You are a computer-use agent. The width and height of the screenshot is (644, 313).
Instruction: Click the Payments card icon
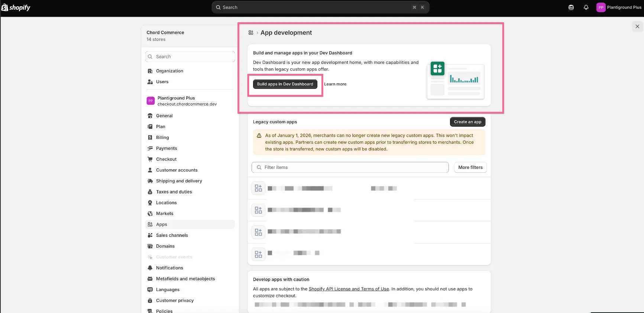[150, 148]
